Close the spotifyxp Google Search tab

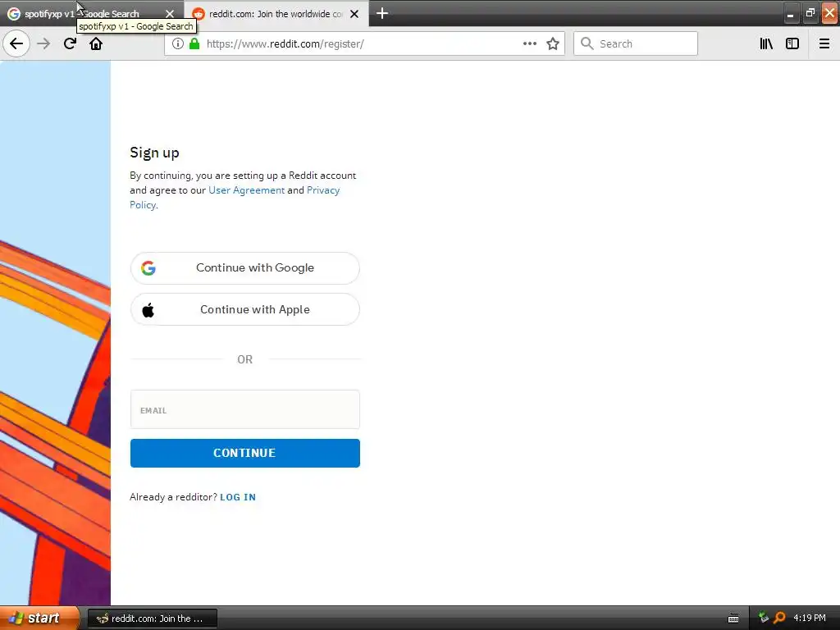tap(170, 14)
